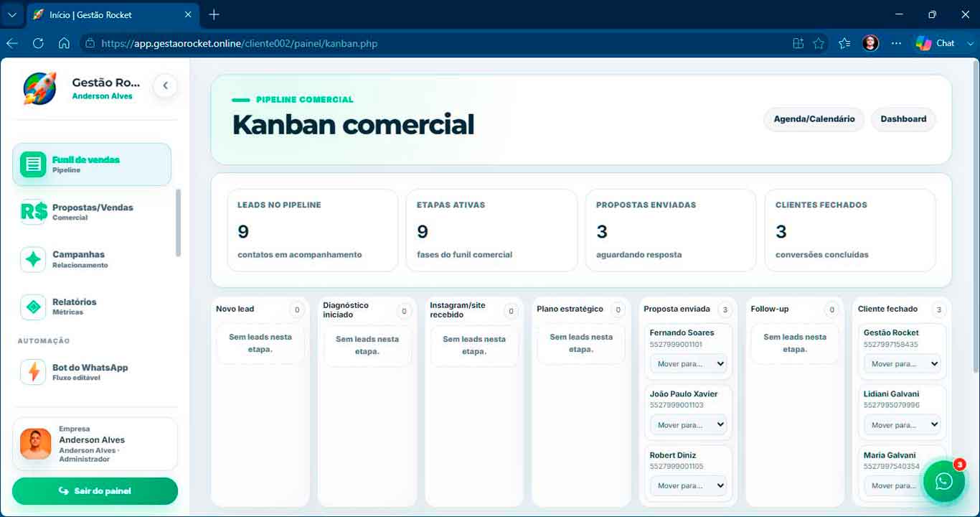Image resolution: width=980 pixels, height=517 pixels.
Task: Click Clientes fechados stat card
Action: tap(850, 230)
